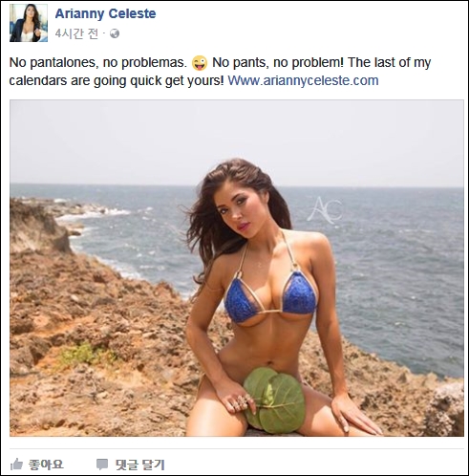
Task: Click the winking tongue emoji in caption
Action: click(x=200, y=63)
